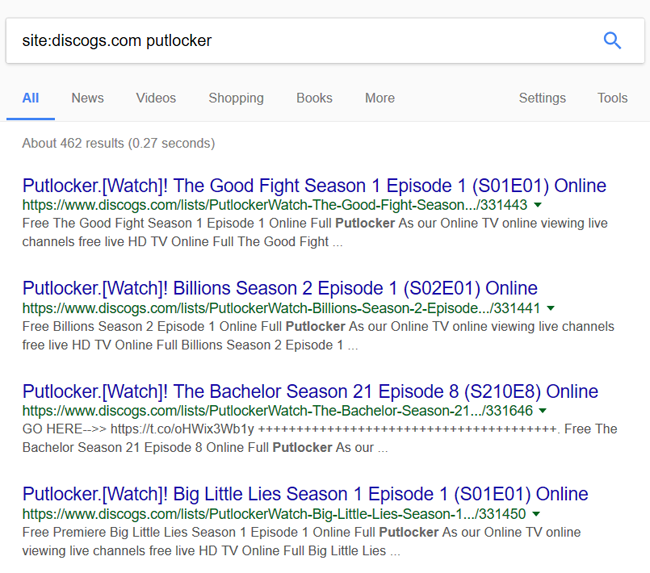
Task: Click snippet starting 'GO HERE-->> https://t.co/oHWix3Wb1y'
Action: [x=320, y=438]
